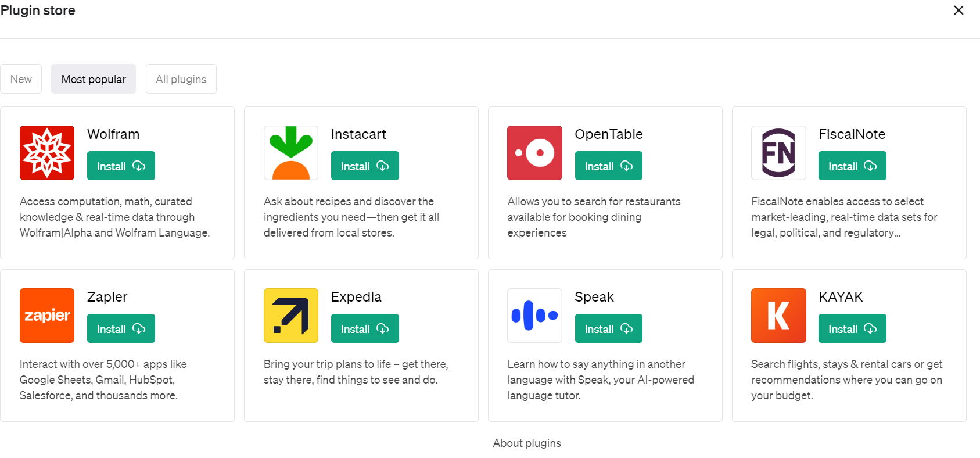The height and width of the screenshot is (458, 980).
Task: Open the About plugins link
Action: point(527,443)
